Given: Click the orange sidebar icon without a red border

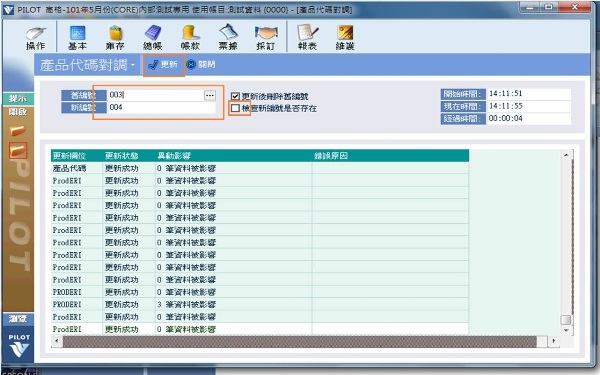Looking at the screenshot, I should point(18,131).
